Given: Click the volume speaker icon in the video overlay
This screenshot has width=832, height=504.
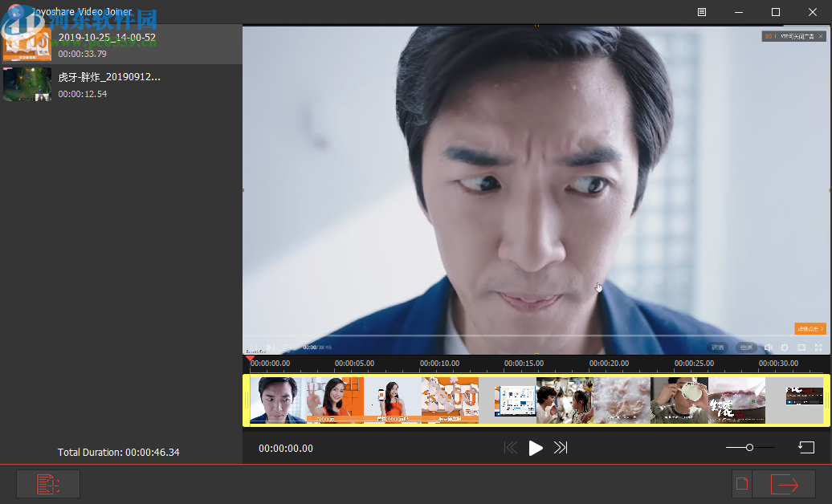Looking at the screenshot, I should 769,348.
